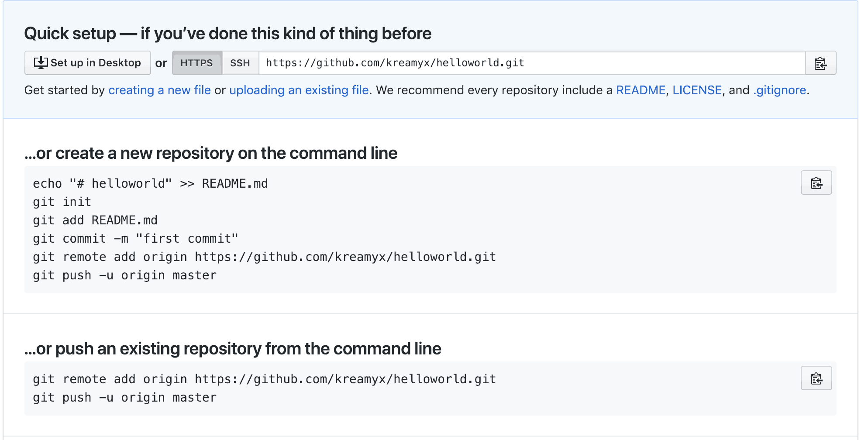This screenshot has width=868, height=440.
Task: Copy the new repository commands to clipboard
Action: click(x=816, y=182)
